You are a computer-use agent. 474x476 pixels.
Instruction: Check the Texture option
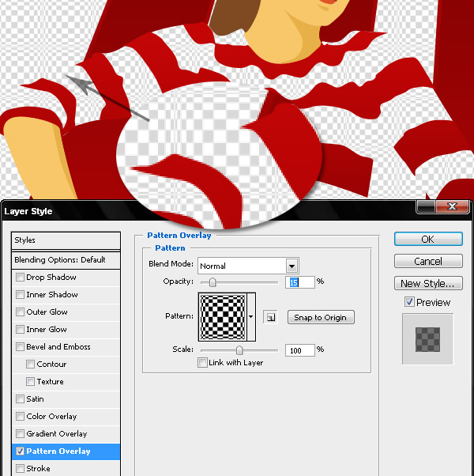coord(30,381)
